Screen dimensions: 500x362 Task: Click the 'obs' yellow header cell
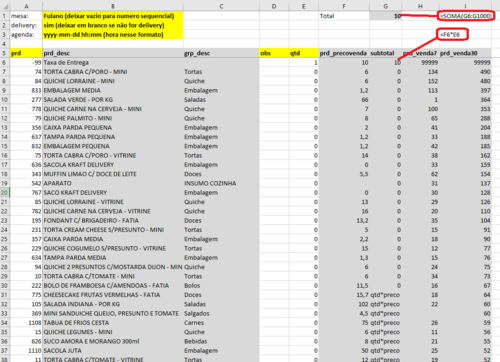click(274, 53)
